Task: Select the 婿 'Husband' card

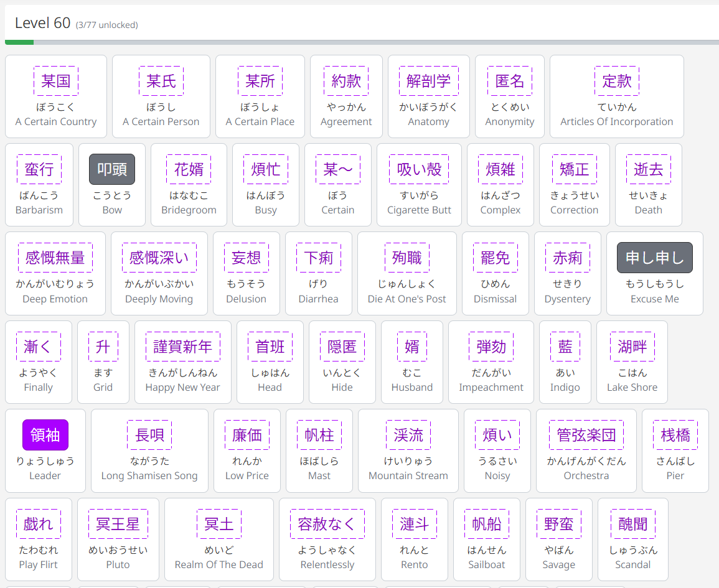Action: (411, 362)
